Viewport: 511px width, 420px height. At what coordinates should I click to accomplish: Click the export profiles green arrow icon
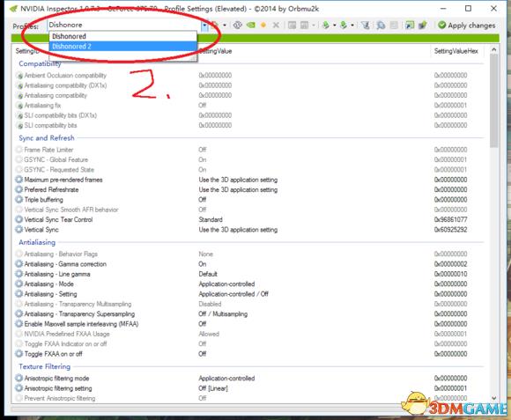tap(326, 25)
